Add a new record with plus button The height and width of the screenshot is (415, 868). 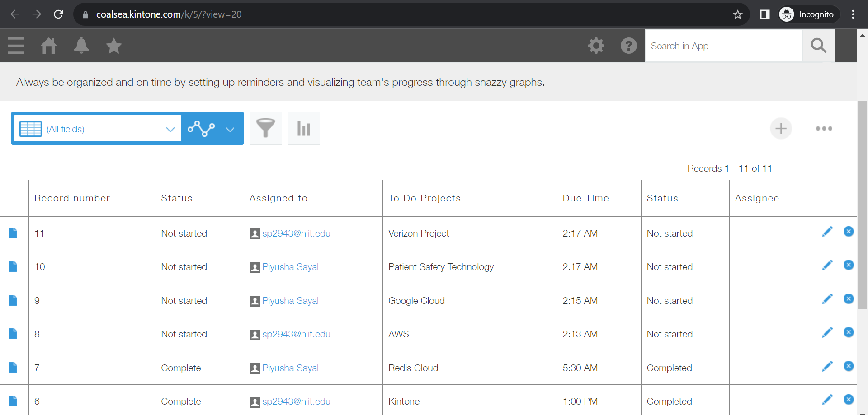(781, 129)
